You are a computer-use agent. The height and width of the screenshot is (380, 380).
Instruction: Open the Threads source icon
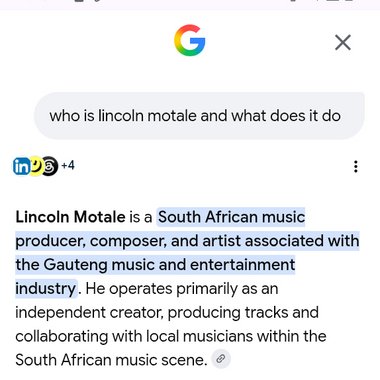[50, 166]
